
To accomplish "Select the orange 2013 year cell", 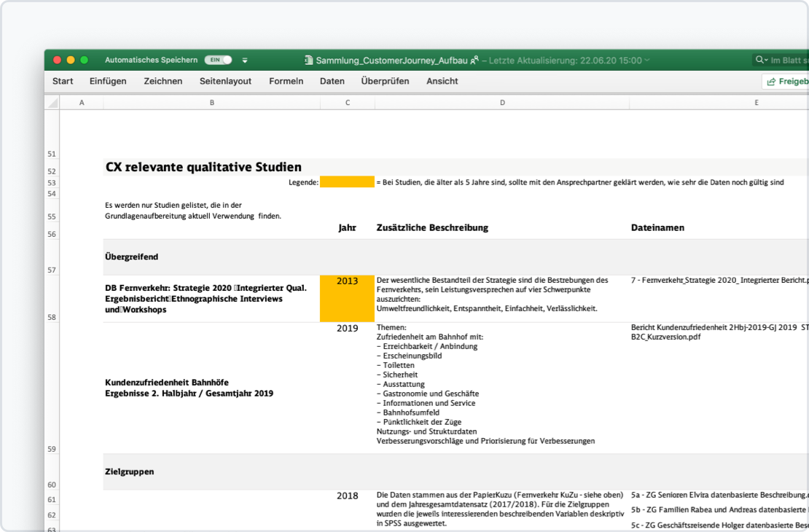I will point(347,298).
